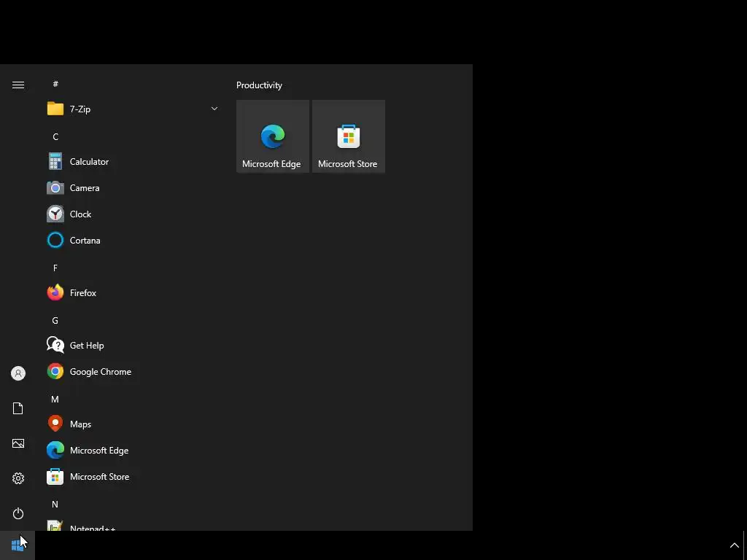Click the Windows Start button on the taskbar
The height and width of the screenshot is (560, 747).
point(18,545)
